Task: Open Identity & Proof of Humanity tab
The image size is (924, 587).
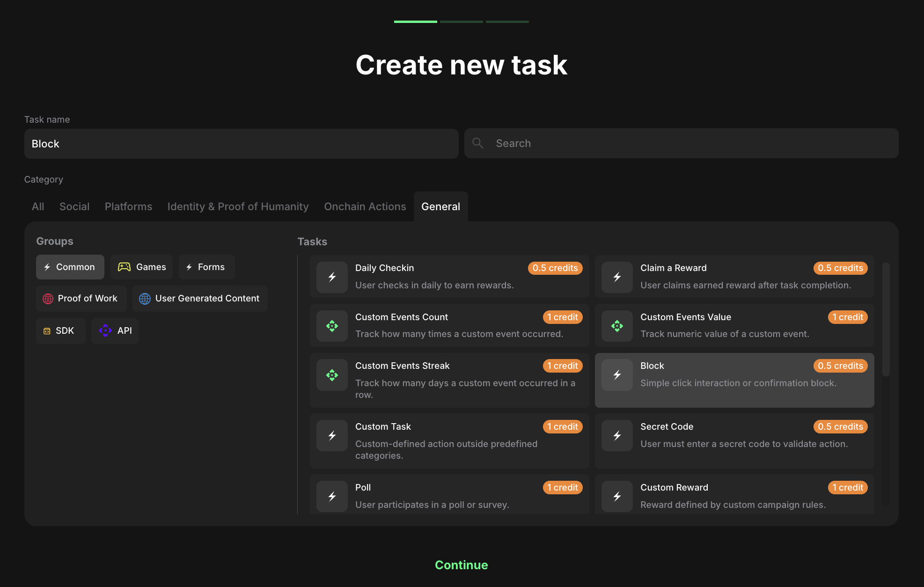Action: [238, 206]
